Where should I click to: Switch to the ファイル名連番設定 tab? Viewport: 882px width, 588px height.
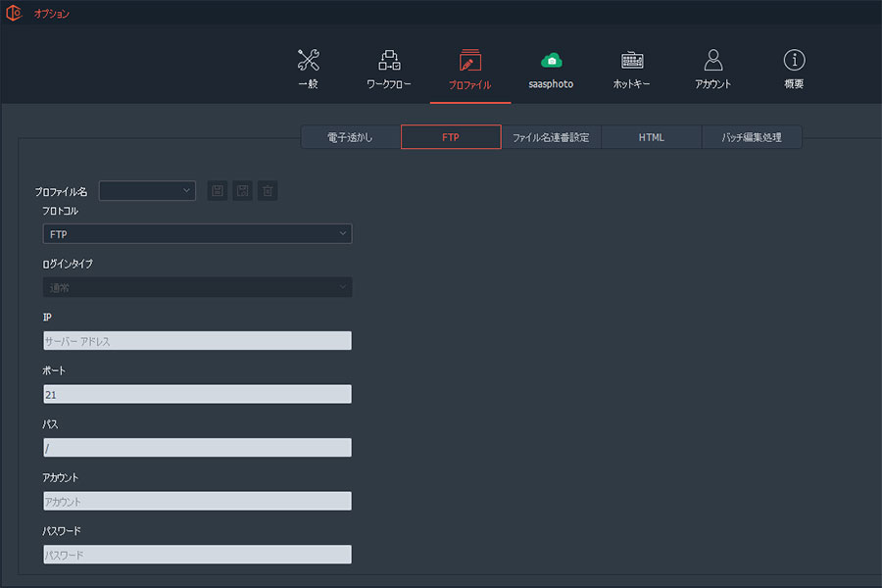tap(551, 137)
